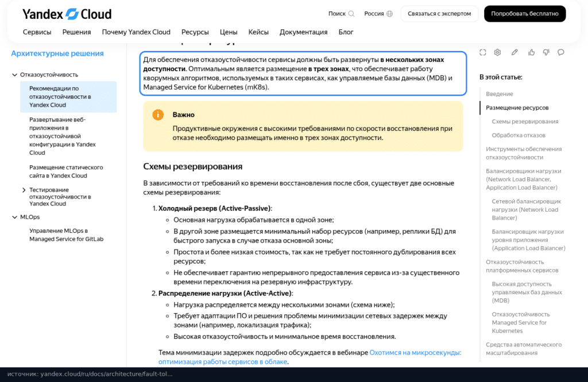588x382 pixels.
Task: Click В этой статье heading
Action: click(501, 77)
